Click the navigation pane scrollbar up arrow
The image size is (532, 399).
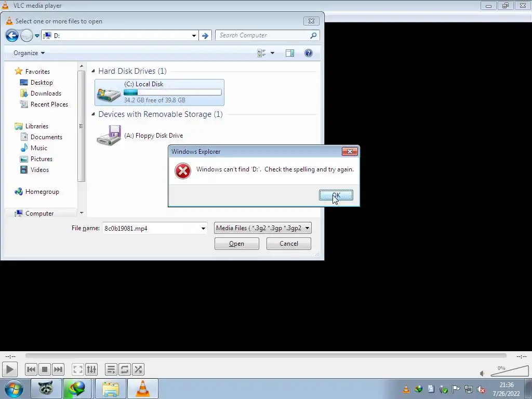pyautogui.click(x=82, y=66)
